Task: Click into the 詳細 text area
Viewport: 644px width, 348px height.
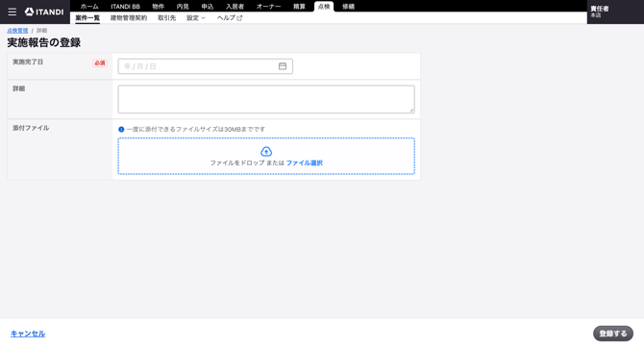Action: [x=266, y=99]
